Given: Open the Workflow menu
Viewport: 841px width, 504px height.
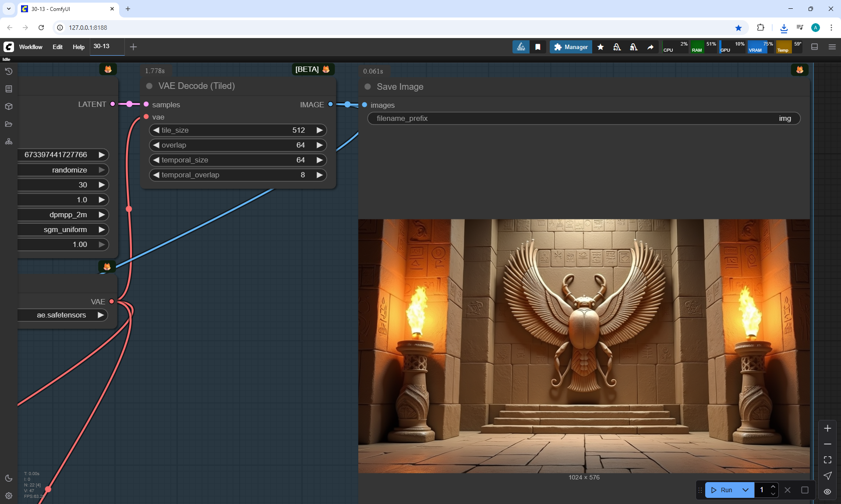Looking at the screenshot, I should pos(31,47).
